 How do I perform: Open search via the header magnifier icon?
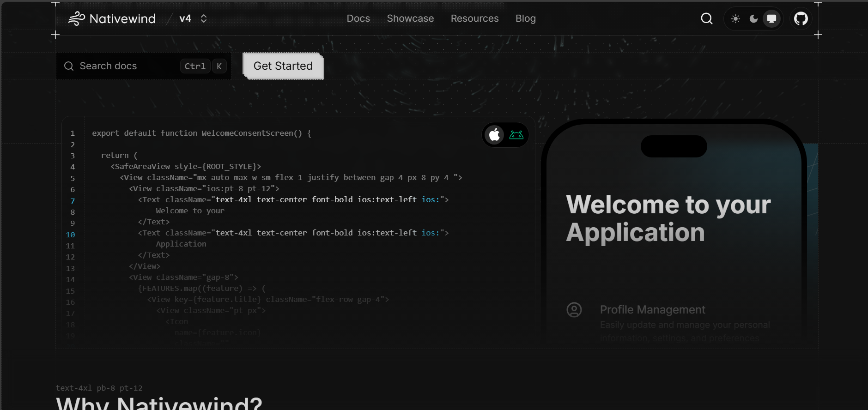pyautogui.click(x=706, y=18)
